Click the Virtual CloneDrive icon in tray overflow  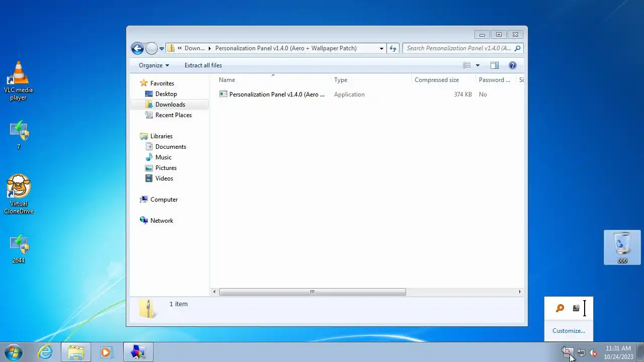point(576,308)
